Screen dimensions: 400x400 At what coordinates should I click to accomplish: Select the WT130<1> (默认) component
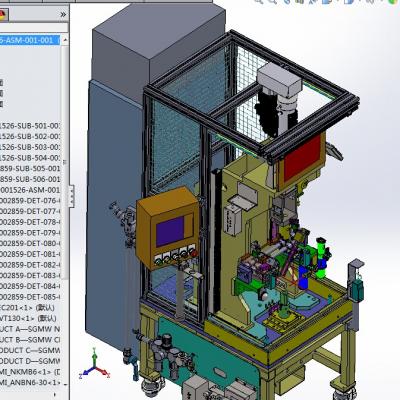[x=28, y=318]
